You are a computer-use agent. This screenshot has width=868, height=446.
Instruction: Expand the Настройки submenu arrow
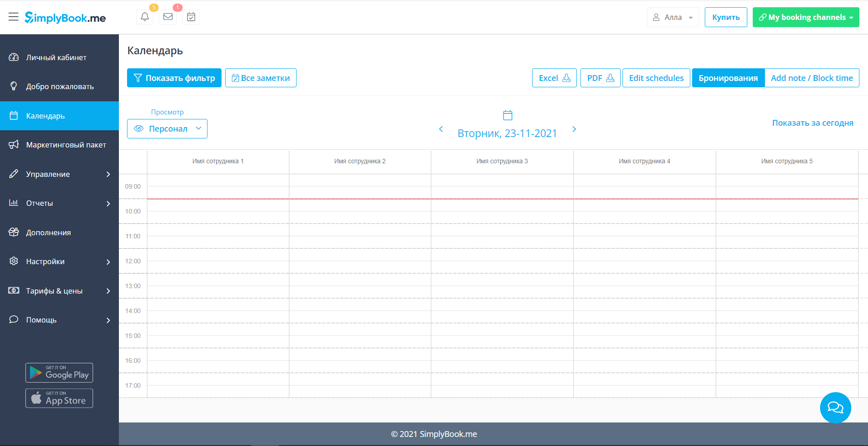pos(108,262)
